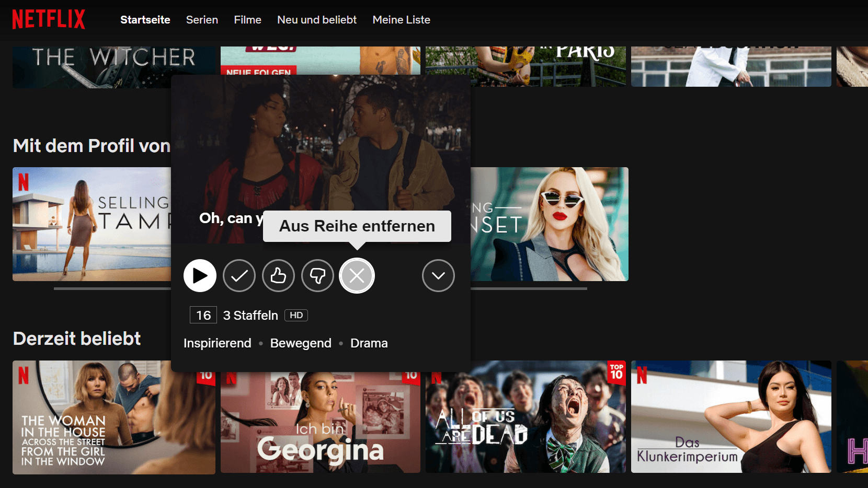This screenshot has width=868, height=488.
Task: Rate the show with thumbs down
Action: point(317,275)
